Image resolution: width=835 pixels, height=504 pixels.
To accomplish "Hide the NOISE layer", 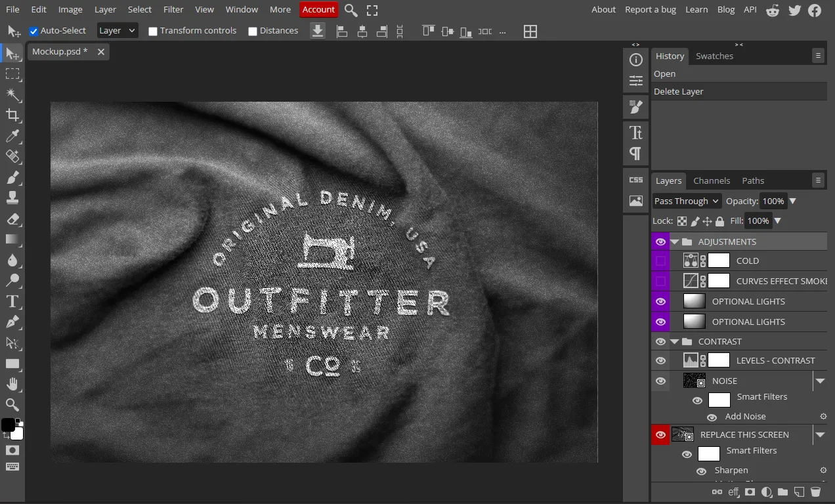I will [x=660, y=381].
